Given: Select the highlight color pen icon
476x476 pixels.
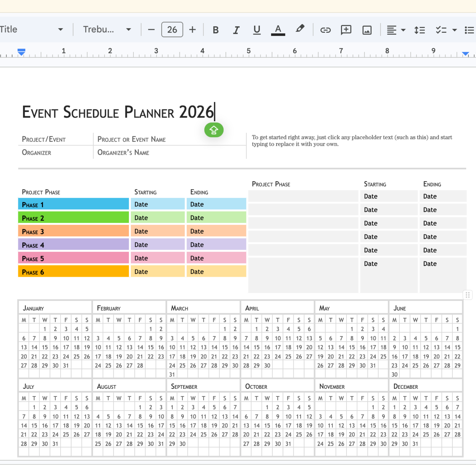Looking at the screenshot, I should pos(300,29).
